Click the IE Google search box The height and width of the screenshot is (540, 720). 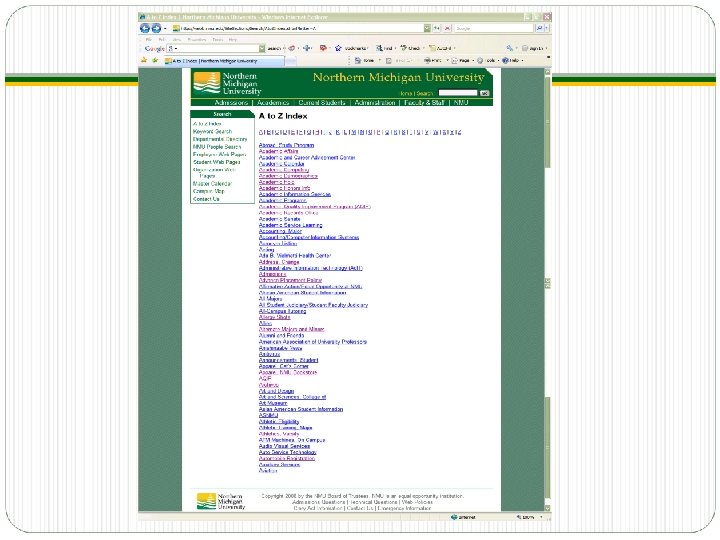[494, 28]
